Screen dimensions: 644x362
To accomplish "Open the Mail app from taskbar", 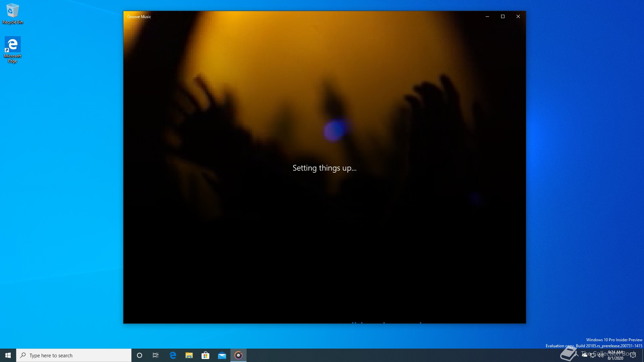I will tap(222, 355).
